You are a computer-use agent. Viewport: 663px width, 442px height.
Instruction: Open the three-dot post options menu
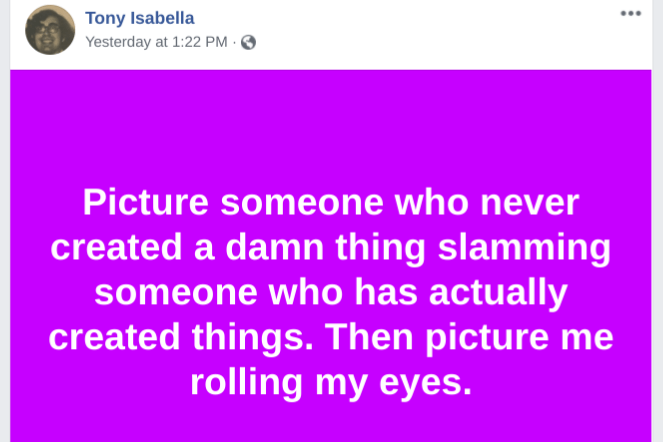click(630, 13)
